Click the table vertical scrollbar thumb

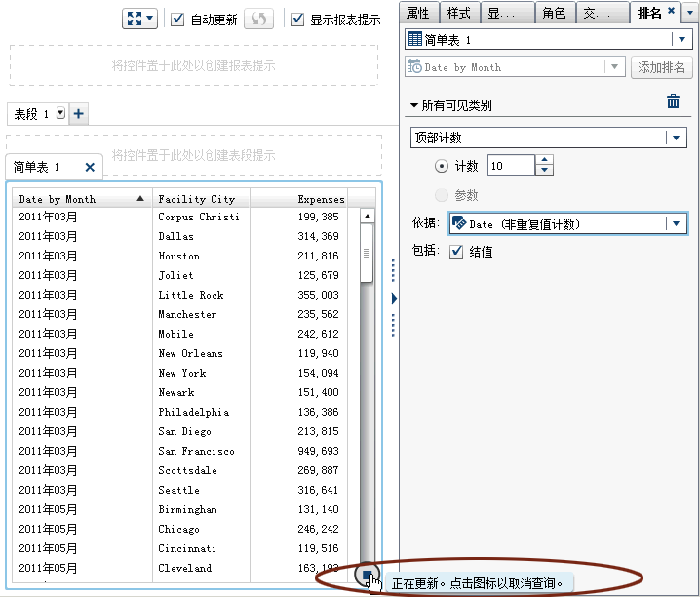(367, 254)
